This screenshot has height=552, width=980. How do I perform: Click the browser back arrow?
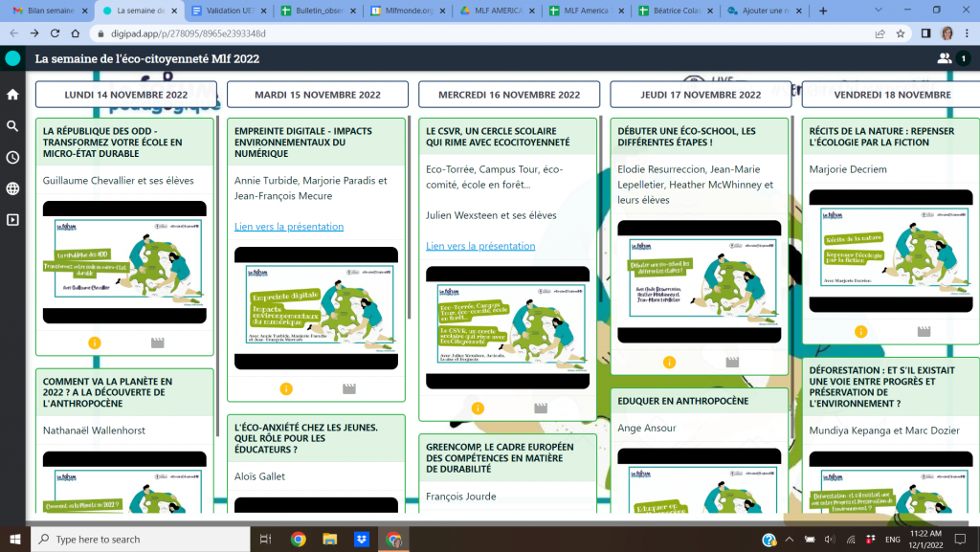pyautogui.click(x=13, y=33)
